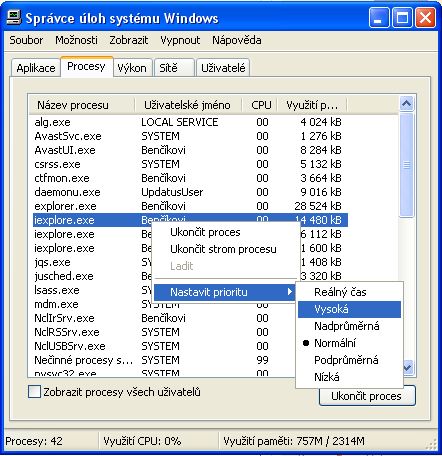Click Využití CPU: 0% status entry
Image resolution: width=442 pixels, height=456 pixels.
[142, 441]
